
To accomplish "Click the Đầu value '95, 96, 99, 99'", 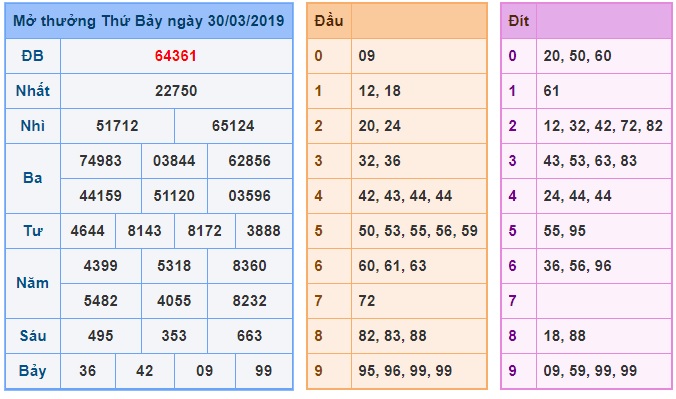I will pos(405,371).
